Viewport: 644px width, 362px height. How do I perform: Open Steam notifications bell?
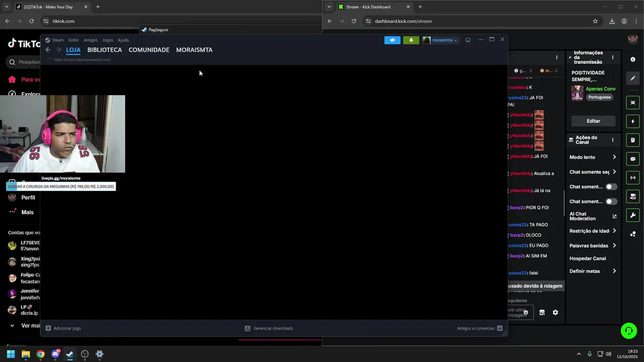click(411, 40)
